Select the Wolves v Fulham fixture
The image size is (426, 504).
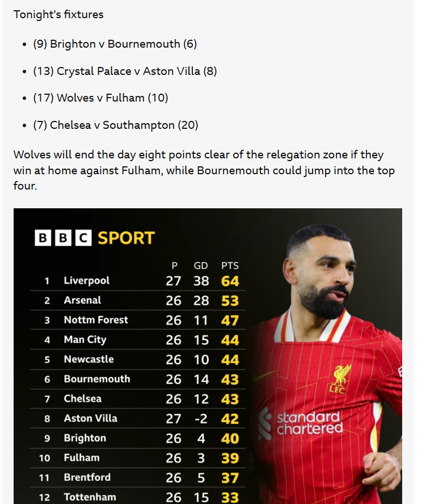(100, 98)
